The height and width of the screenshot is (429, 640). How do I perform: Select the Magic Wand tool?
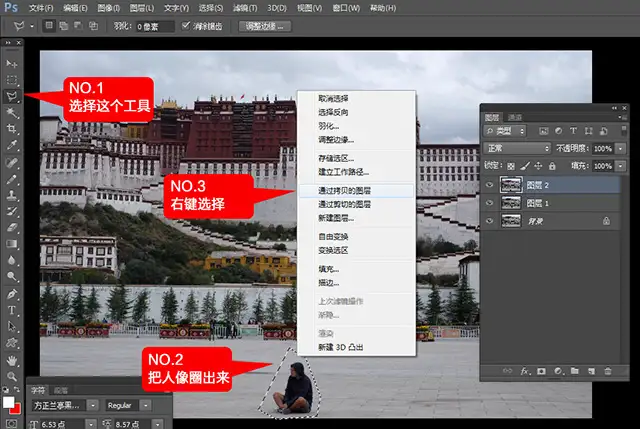pos(11,113)
